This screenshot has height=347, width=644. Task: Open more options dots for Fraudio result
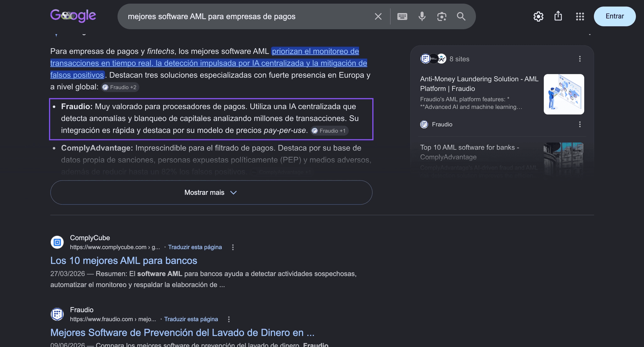(229, 319)
